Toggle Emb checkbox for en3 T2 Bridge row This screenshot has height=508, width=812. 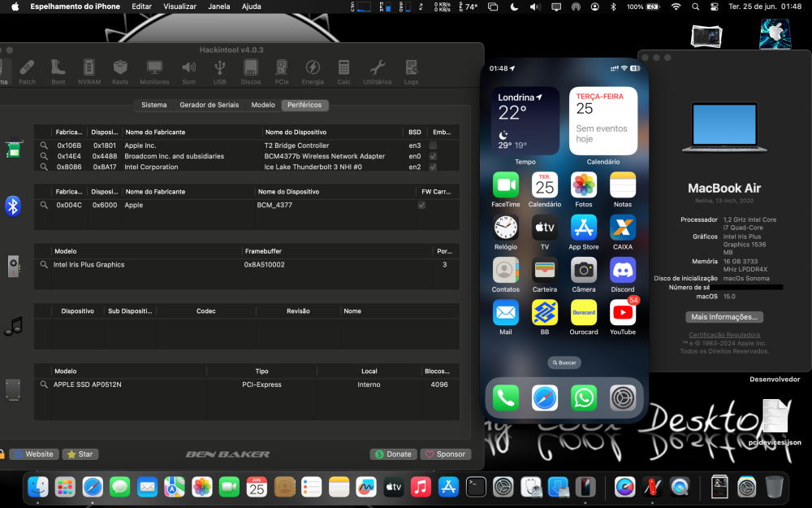pyautogui.click(x=433, y=145)
